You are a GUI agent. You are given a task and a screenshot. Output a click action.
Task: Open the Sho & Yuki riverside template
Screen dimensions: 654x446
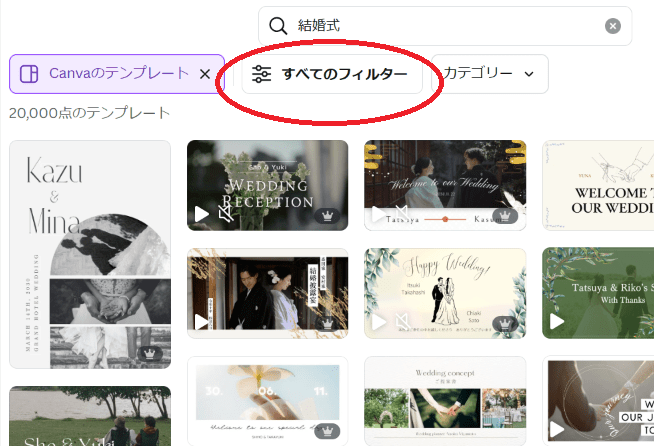click(90, 416)
